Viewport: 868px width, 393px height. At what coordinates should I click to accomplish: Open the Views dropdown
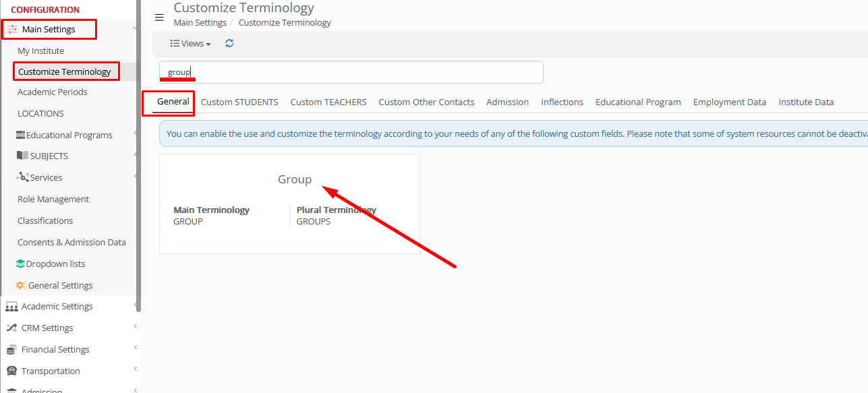[x=191, y=43]
